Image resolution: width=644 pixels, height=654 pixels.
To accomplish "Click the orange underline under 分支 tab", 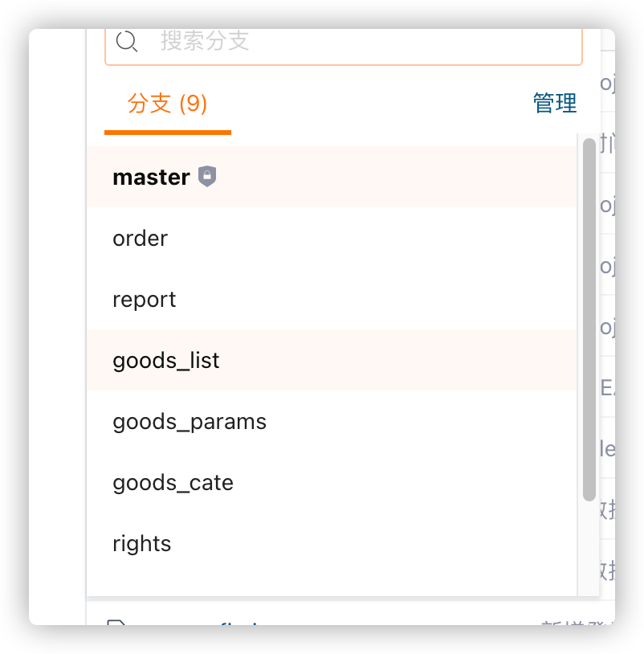I will tap(168, 133).
